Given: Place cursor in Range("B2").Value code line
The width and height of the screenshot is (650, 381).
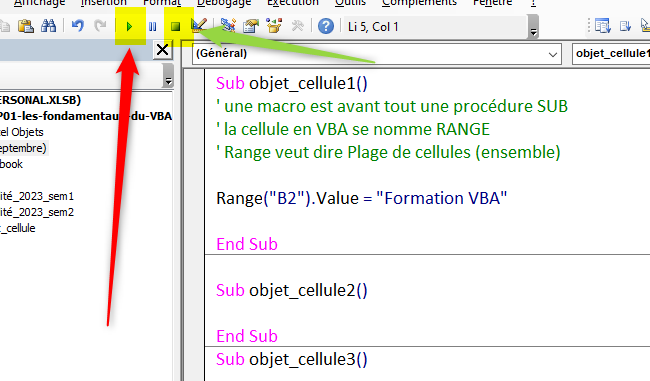Looking at the screenshot, I should tap(361, 198).
